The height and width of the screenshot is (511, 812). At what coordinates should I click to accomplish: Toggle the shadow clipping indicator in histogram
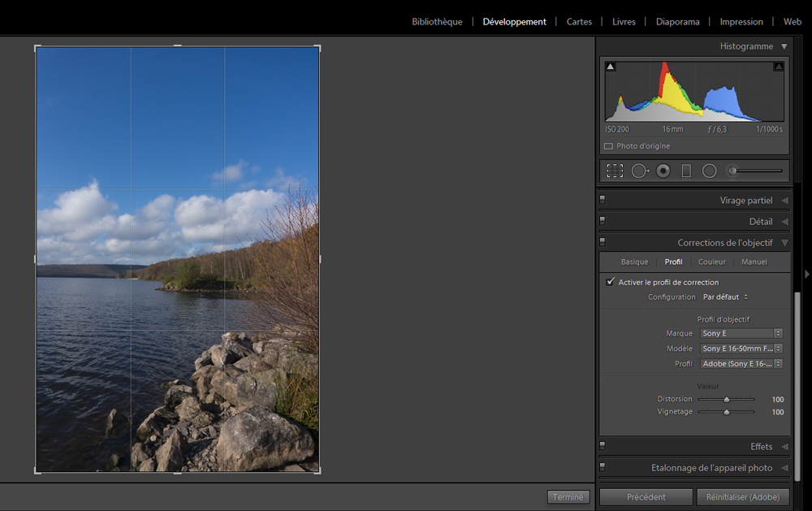click(611, 67)
